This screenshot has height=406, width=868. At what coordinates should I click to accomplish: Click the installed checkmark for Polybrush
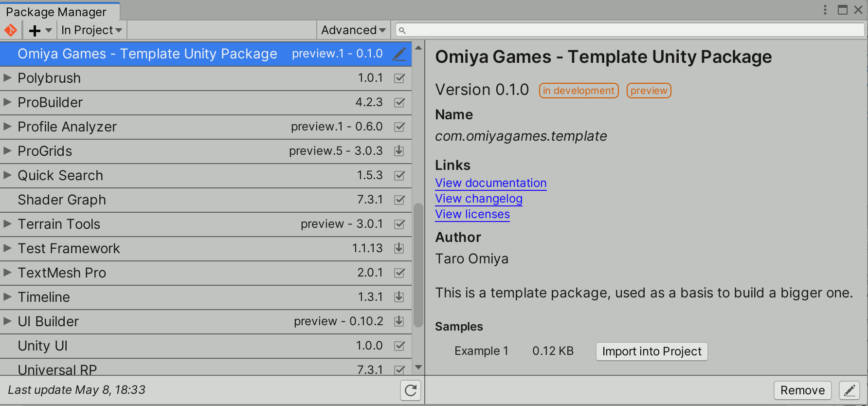pyautogui.click(x=399, y=78)
